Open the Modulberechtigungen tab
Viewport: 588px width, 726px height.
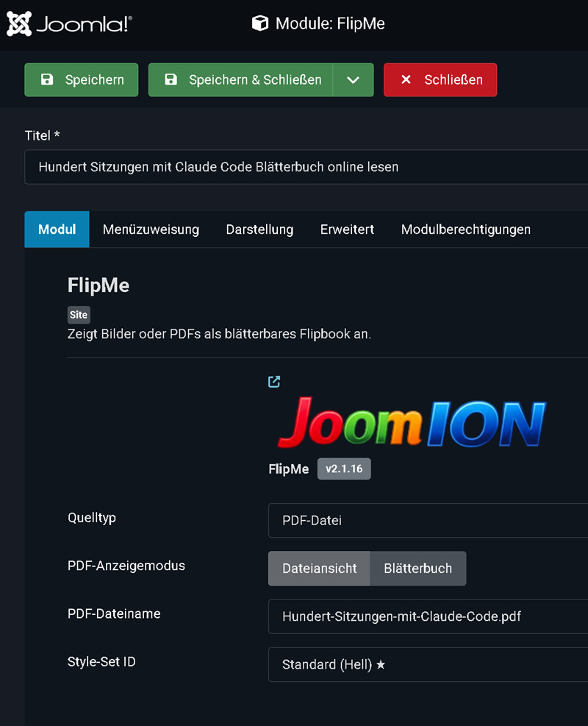point(466,229)
